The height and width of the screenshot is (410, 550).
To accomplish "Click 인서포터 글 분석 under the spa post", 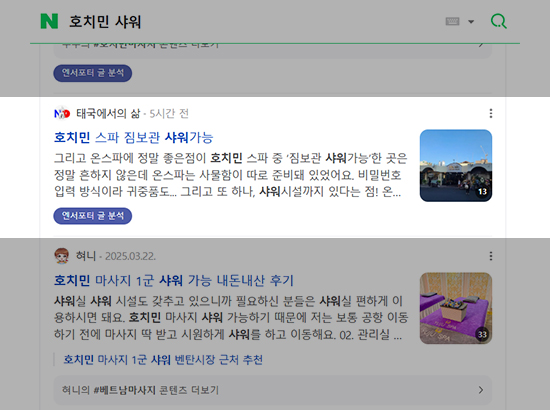I will [93, 216].
